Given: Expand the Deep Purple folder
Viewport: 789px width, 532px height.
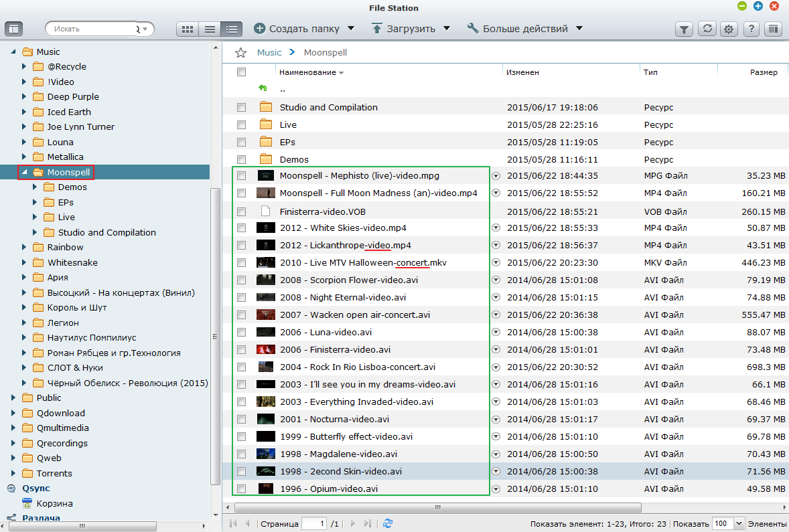Looking at the screenshot, I should [x=23, y=96].
